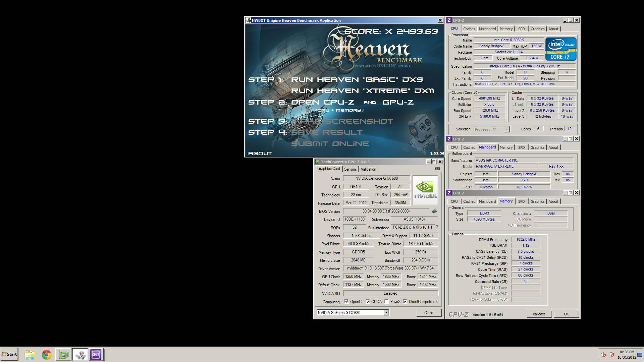
Task: Click Run Heaven "Xtreme" DX11
Action: pyautogui.click(x=363, y=91)
